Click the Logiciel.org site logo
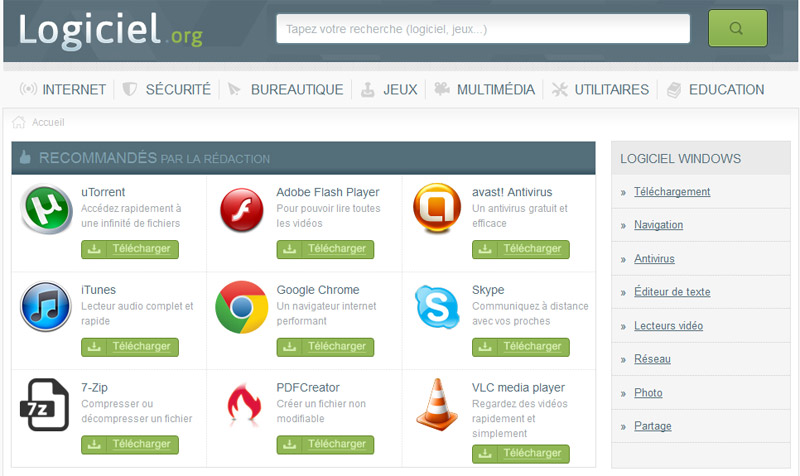 [111, 30]
